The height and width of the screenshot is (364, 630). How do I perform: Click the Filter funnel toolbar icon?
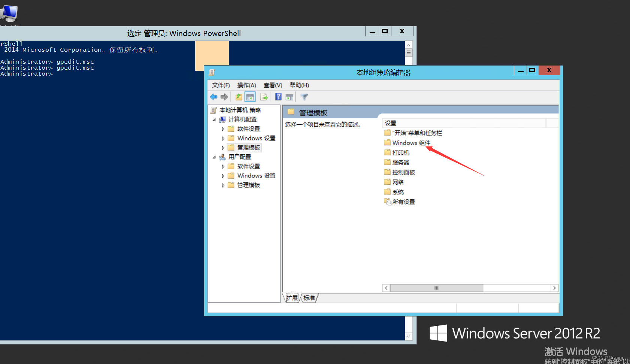[304, 97]
